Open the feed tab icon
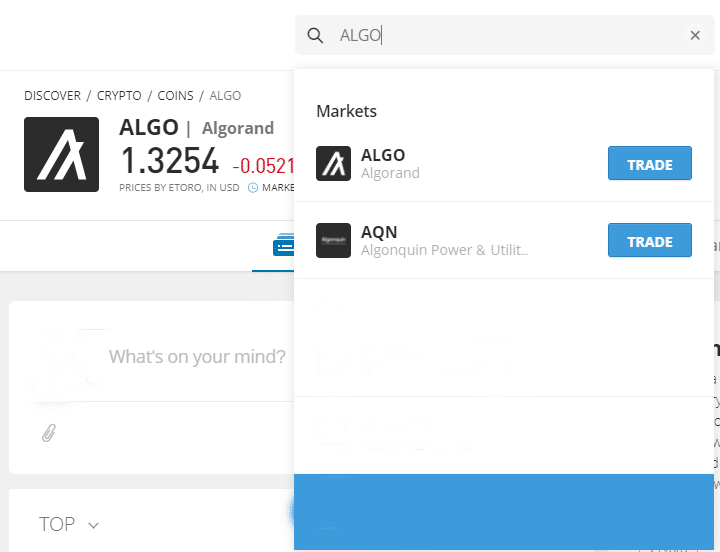This screenshot has width=720, height=552. point(283,244)
